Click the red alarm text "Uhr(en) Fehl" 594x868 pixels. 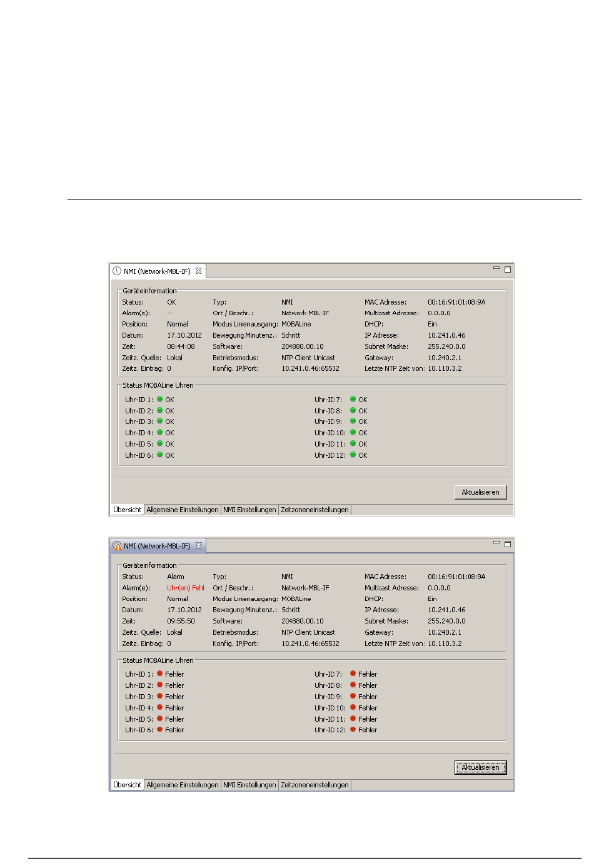186,588
